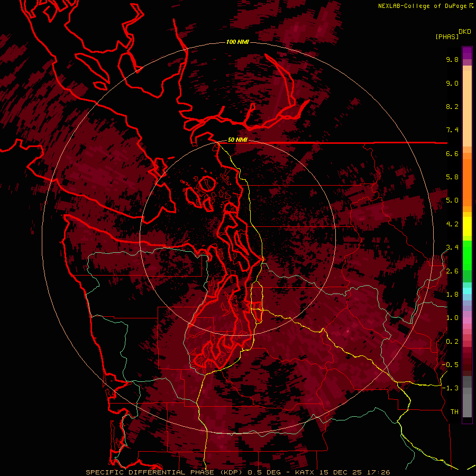This screenshot has height=476, width=476.
Task: Click the 1.8 value on color scale
Action: coord(452,295)
